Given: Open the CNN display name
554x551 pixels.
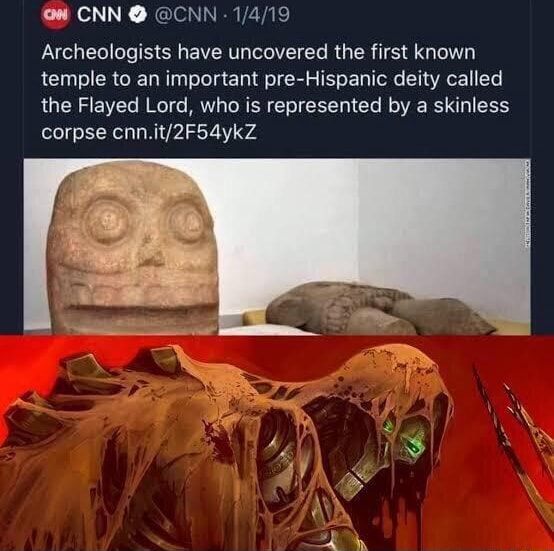Looking at the screenshot, I should [x=99, y=15].
